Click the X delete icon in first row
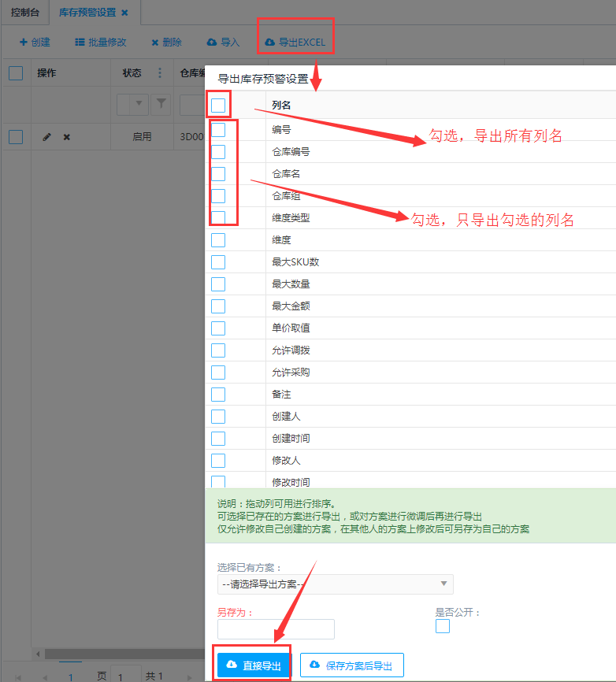 pyautogui.click(x=67, y=137)
